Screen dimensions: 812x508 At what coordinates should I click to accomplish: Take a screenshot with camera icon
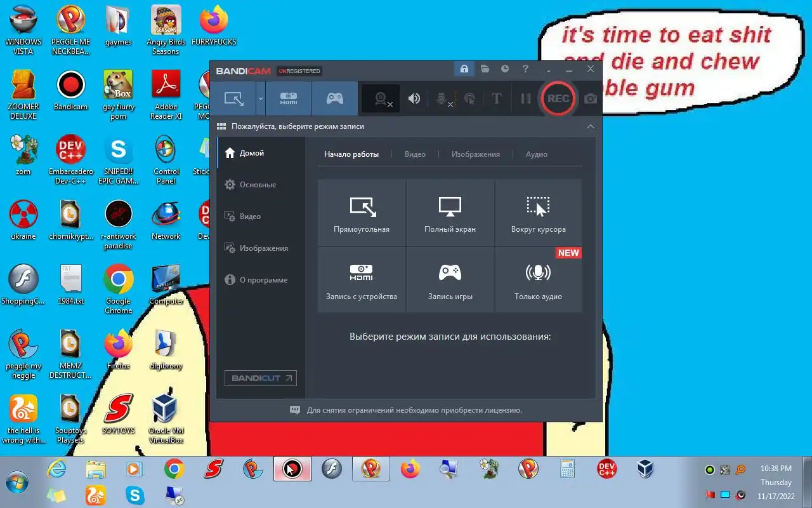pyautogui.click(x=591, y=98)
